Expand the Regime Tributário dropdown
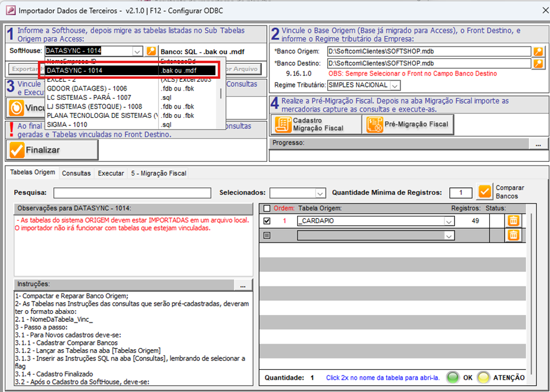This screenshot has width=550, height=392. coord(395,85)
